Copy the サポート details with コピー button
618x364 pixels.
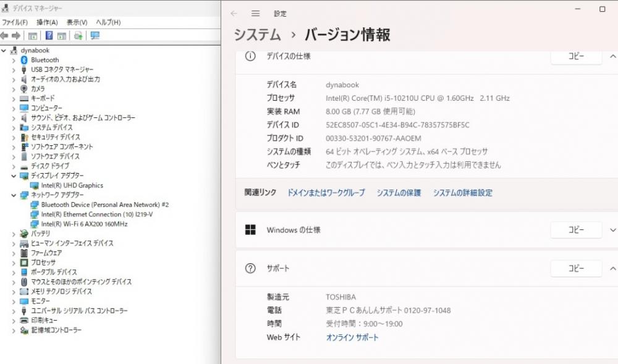point(576,268)
